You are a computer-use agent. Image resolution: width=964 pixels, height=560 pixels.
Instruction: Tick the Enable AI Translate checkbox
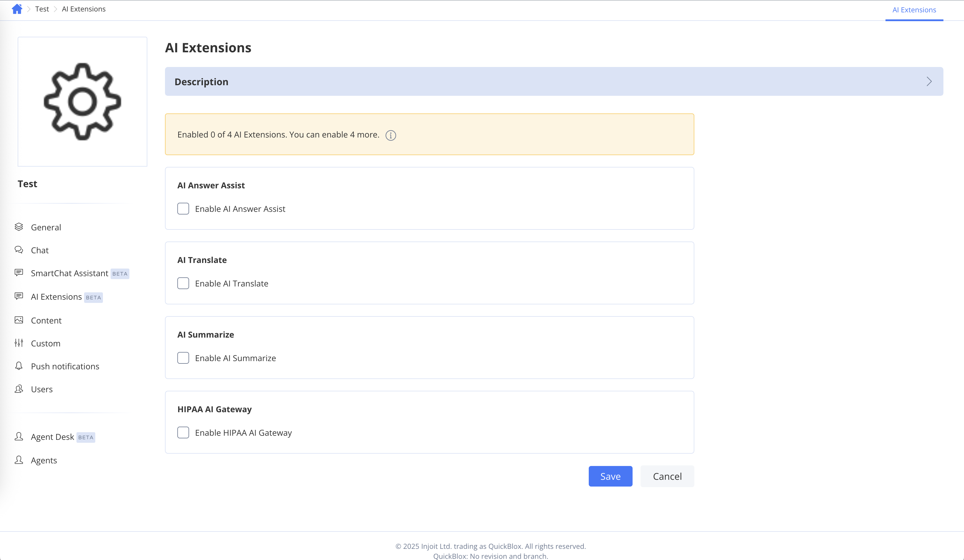pos(183,283)
